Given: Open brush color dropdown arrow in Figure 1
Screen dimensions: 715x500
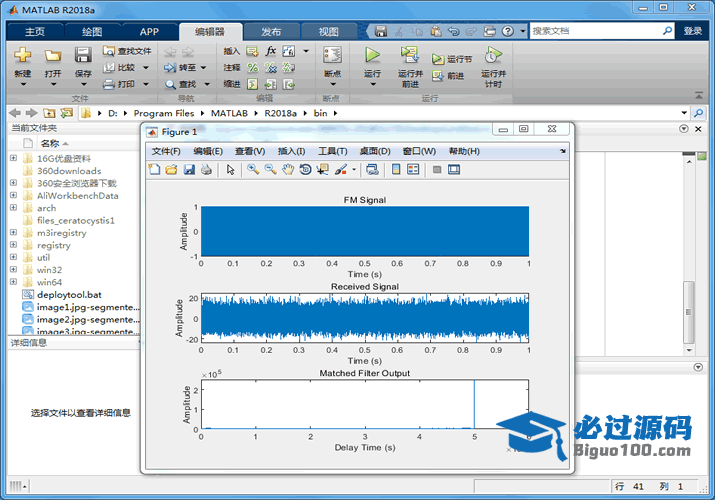Looking at the screenshot, I should point(354,170).
